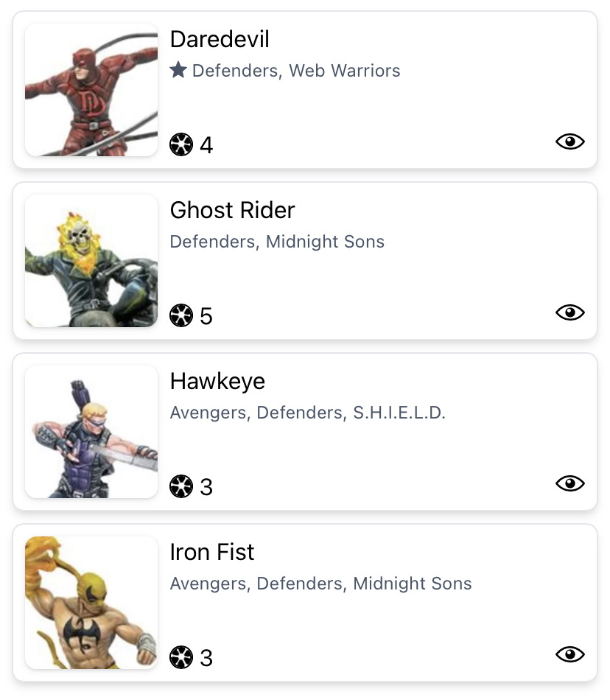Click Iron Fist's threat level icon
This screenshot has height=700, width=610.
[x=181, y=657]
